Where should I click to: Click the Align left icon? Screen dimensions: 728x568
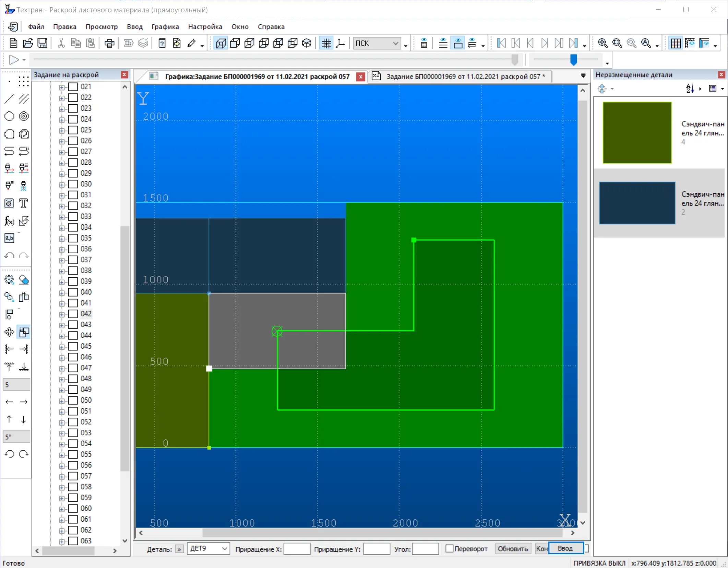(9, 349)
